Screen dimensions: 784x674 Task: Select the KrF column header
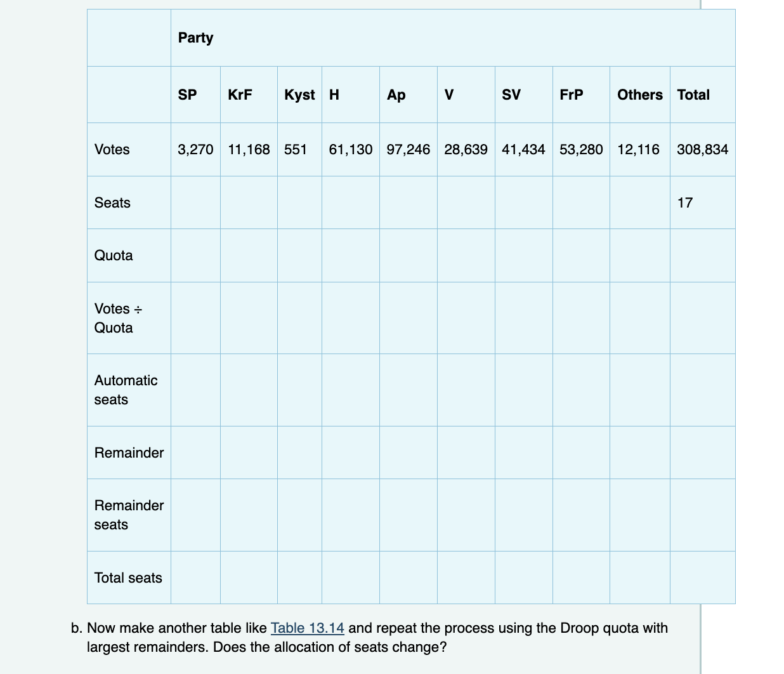240,94
